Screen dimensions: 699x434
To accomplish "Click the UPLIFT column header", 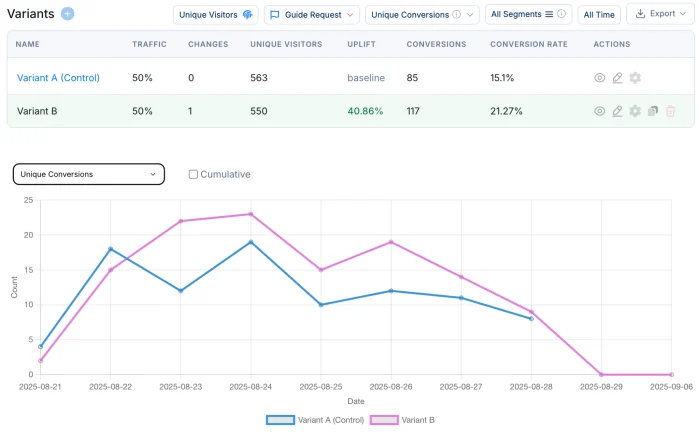I will pyautogui.click(x=362, y=44).
